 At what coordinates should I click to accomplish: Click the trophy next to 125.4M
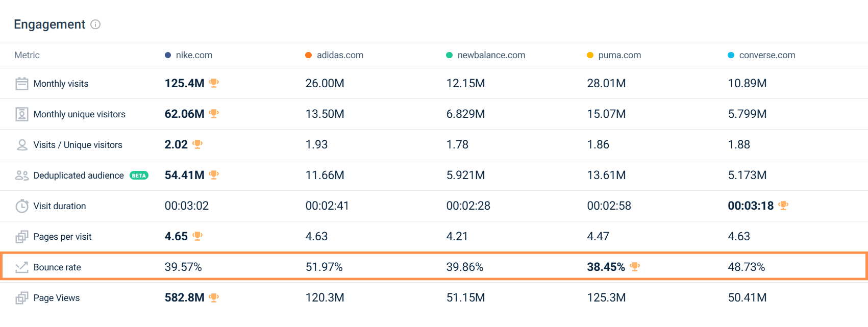coord(214,83)
